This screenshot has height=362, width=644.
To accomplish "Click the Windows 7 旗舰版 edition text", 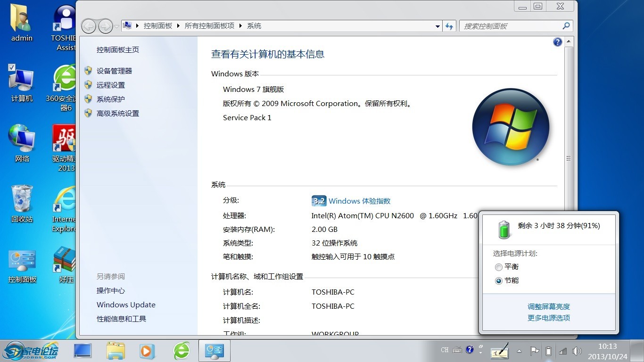I will [x=254, y=89].
